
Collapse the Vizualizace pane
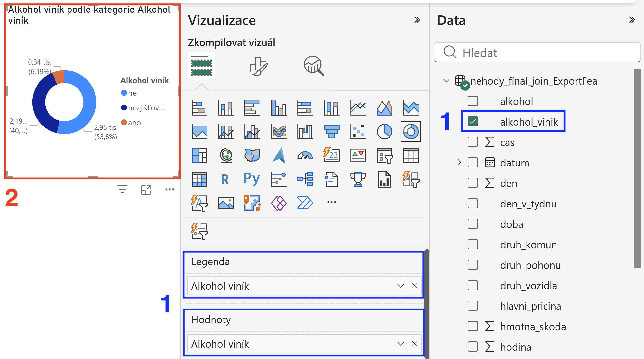417,20
